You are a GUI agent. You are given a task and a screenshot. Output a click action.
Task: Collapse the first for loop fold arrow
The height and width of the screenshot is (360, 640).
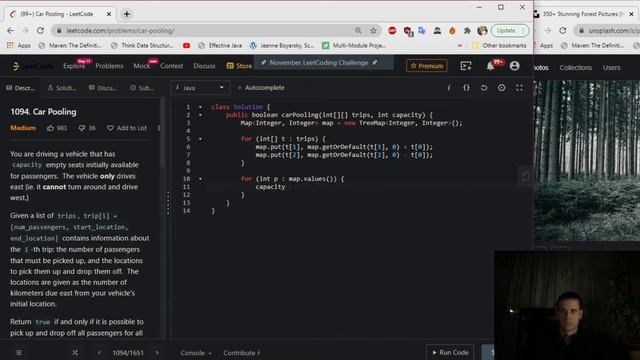200,139
